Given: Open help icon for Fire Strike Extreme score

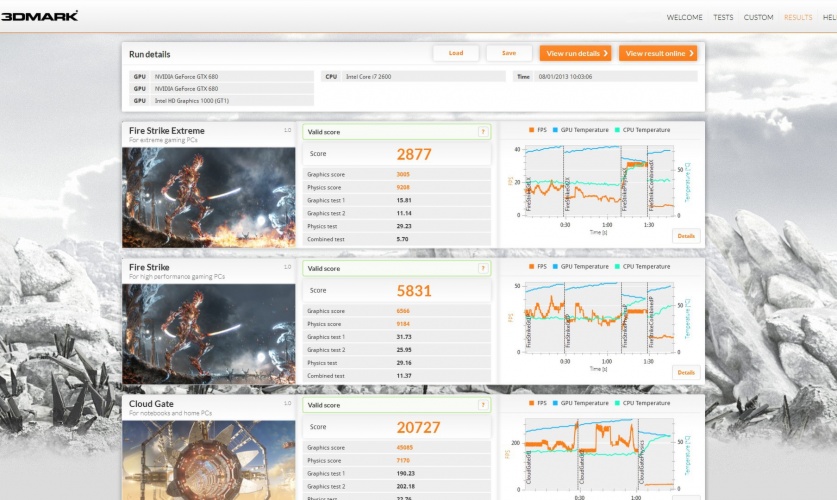Looking at the screenshot, I should [x=483, y=131].
